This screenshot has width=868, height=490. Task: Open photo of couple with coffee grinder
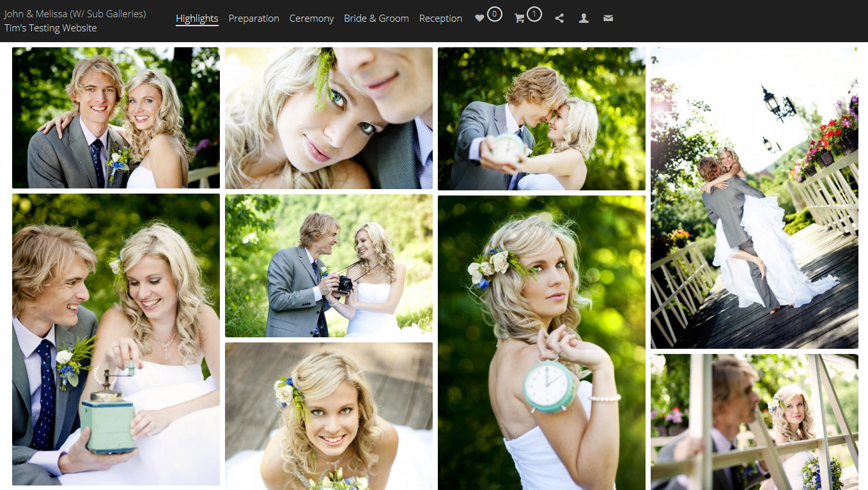116,339
